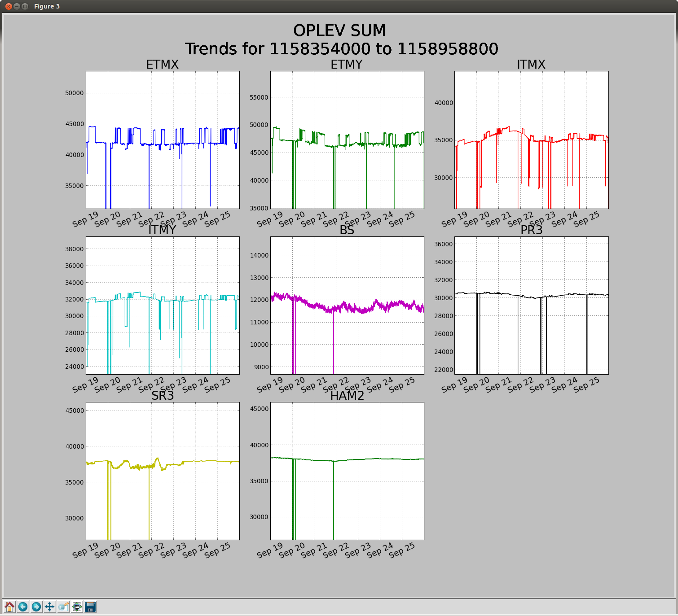Go forward to next view arrow

coord(36,607)
